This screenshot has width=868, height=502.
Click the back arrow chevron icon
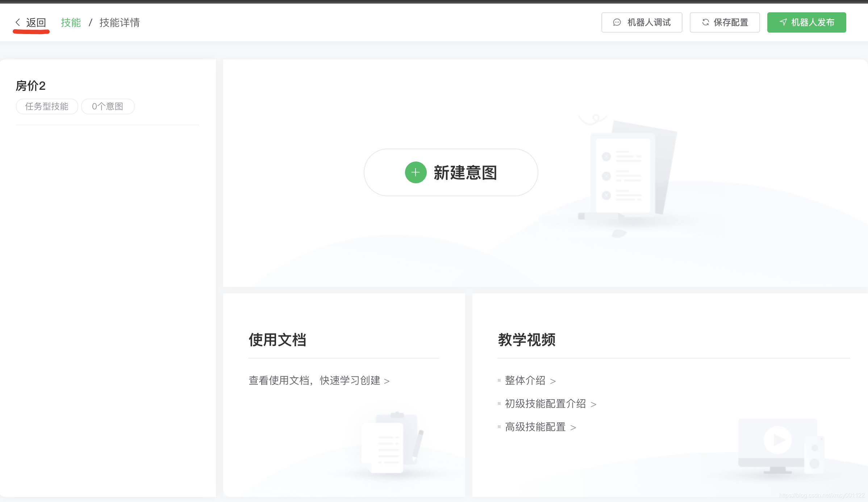(17, 22)
